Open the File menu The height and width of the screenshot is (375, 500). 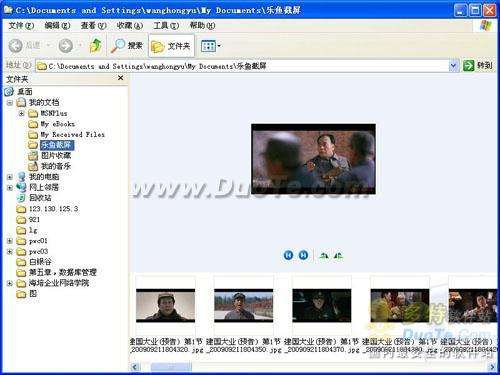21,25
